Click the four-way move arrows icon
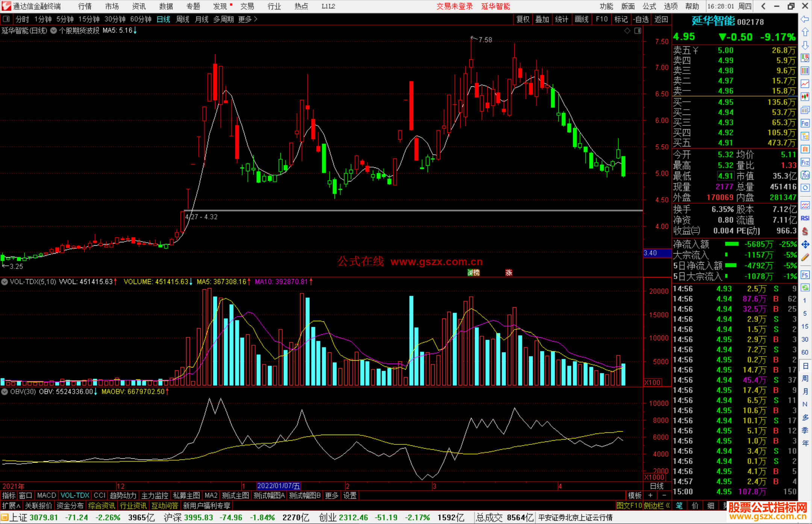Image resolution: width=812 pixels, height=524 pixels. coord(805,244)
